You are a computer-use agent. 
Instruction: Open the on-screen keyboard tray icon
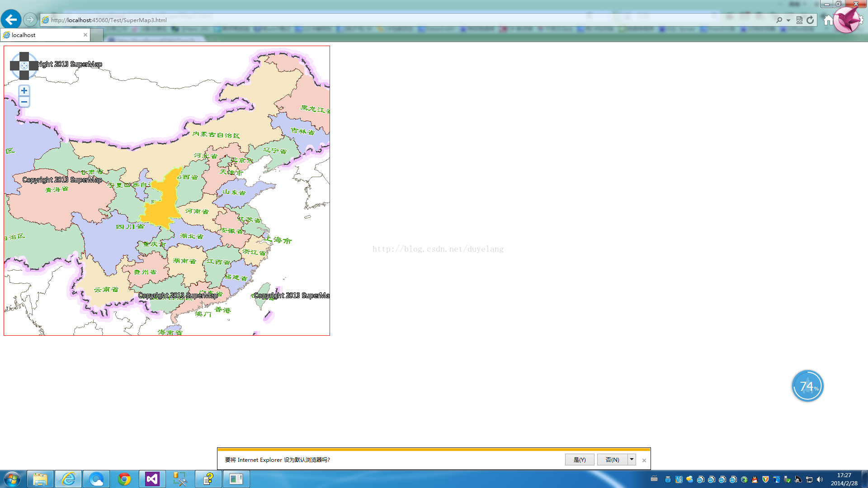pos(654,479)
